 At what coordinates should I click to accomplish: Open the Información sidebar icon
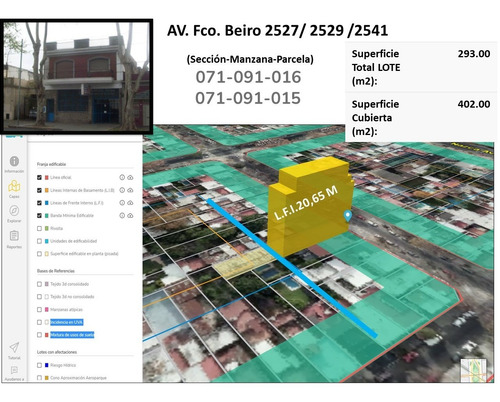[14, 161]
